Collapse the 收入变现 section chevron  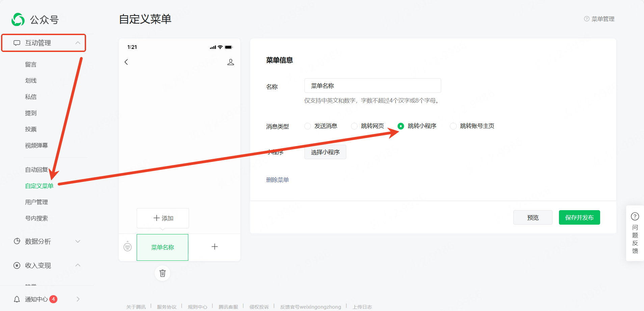[78, 265]
